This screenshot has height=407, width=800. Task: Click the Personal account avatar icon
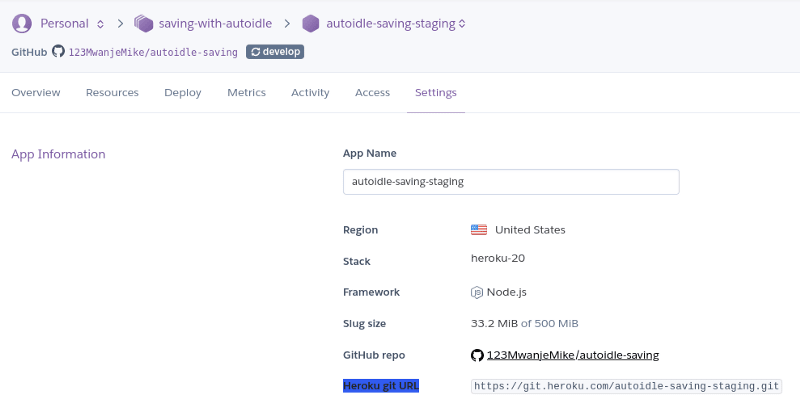[x=21, y=23]
